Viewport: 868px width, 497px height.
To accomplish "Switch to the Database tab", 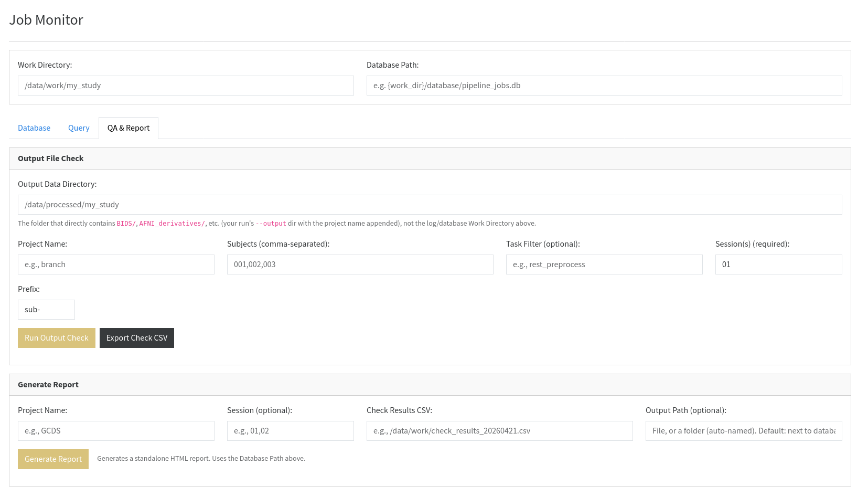I will (x=34, y=128).
